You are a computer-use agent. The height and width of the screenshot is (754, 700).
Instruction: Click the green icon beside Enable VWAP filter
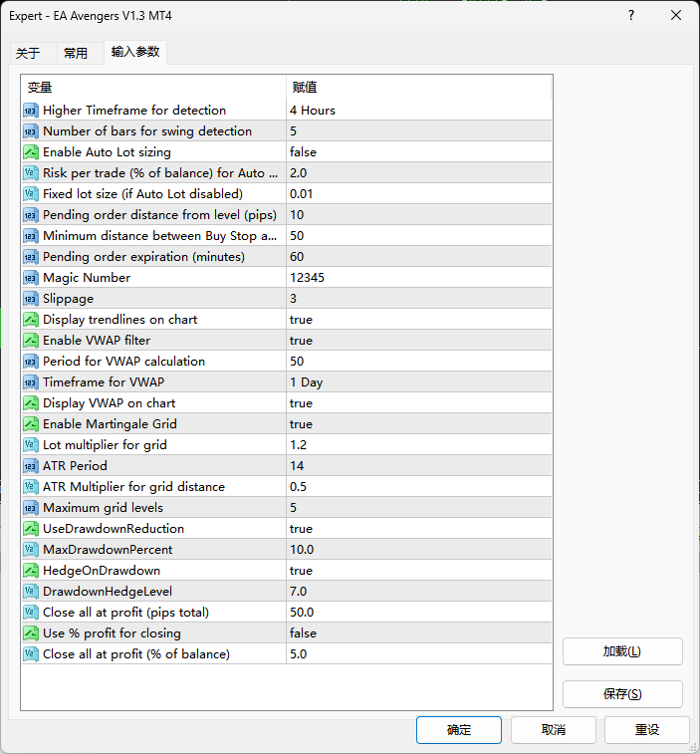[30, 341]
